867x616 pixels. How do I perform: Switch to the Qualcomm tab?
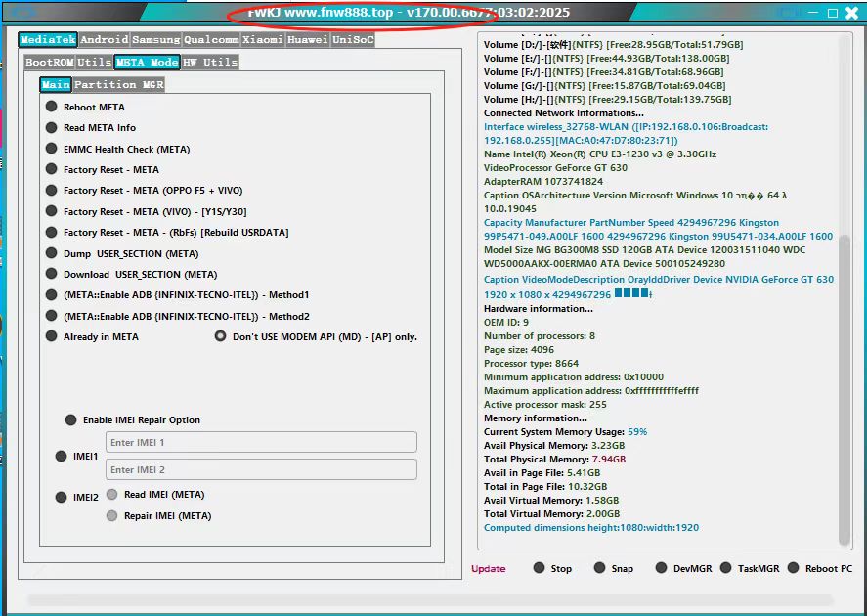click(211, 39)
